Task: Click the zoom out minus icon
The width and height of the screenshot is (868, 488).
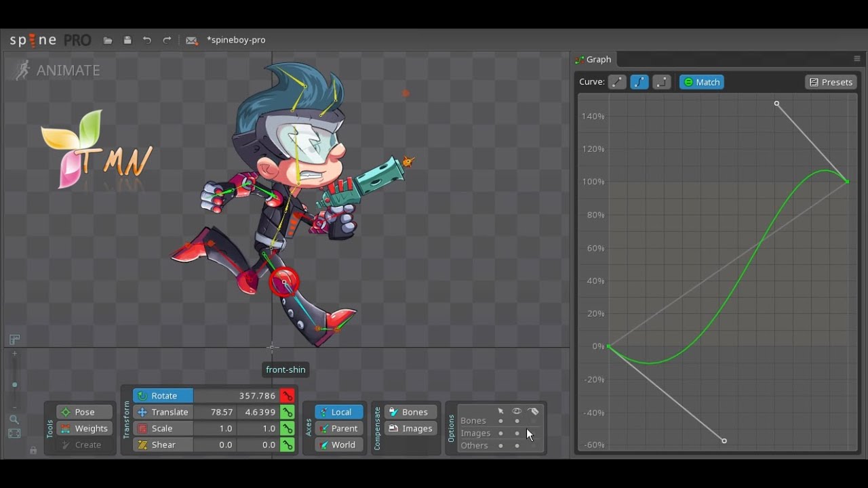Action: pos(14,407)
